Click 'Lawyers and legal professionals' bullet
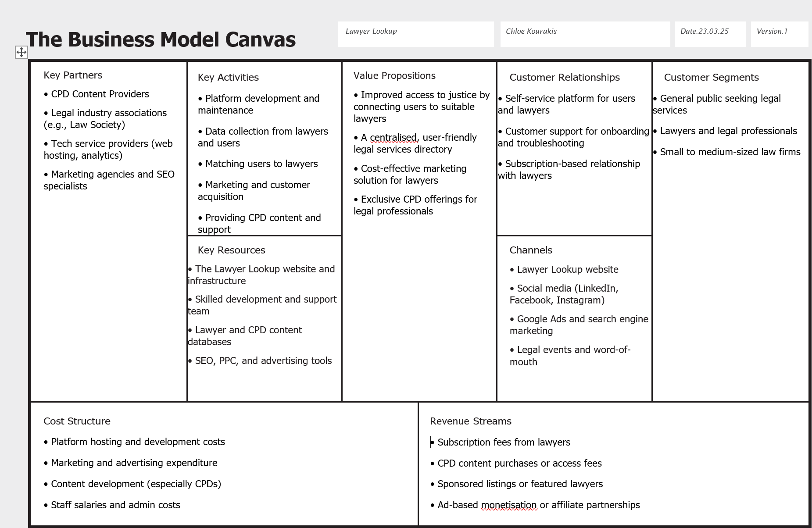Viewport: 812px width, 528px height. coord(725,131)
